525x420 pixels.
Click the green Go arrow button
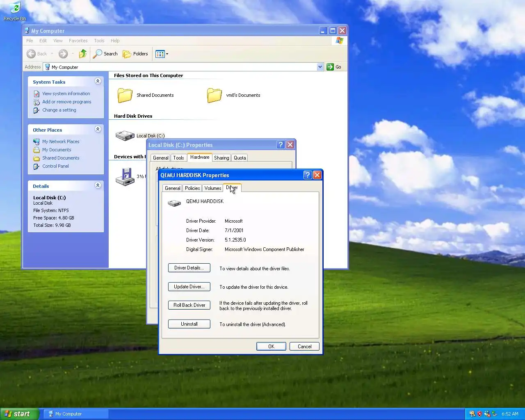[330, 67]
